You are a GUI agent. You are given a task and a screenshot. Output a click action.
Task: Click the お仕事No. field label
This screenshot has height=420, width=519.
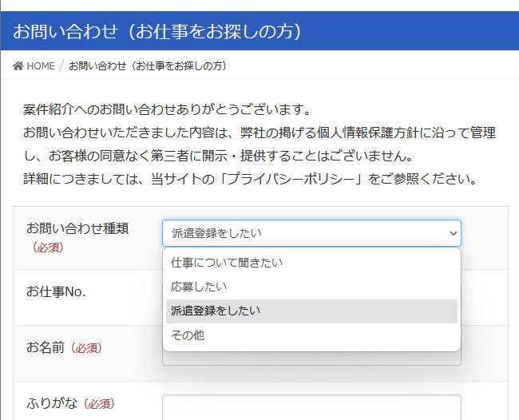pyautogui.click(x=56, y=291)
